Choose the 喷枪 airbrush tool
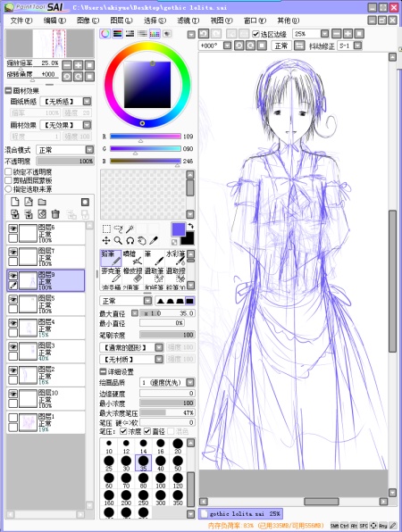 click(132, 258)
